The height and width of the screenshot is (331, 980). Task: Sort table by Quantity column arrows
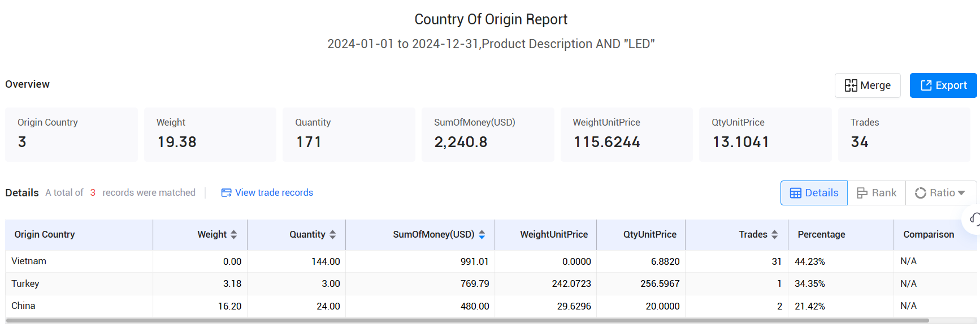click(x=333, y=235)
